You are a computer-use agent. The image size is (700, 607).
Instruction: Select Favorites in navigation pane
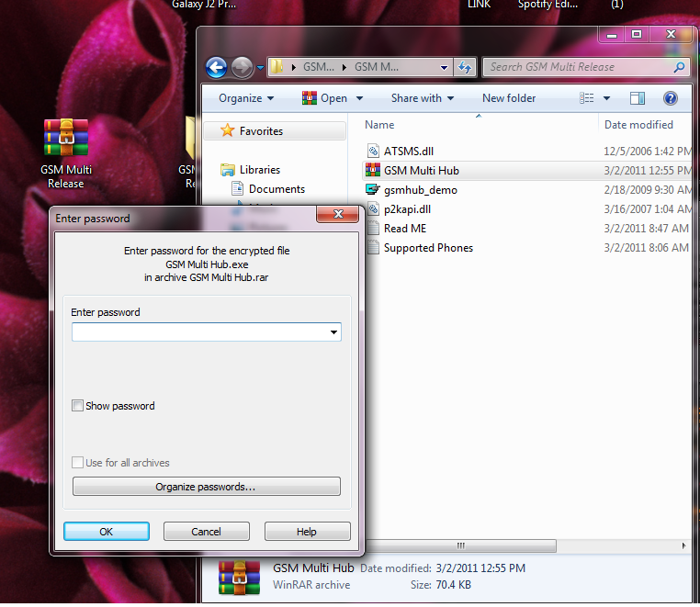275,131
